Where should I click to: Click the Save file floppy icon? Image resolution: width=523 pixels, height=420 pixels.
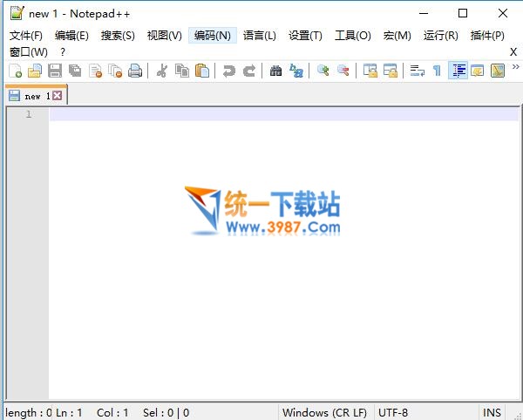[55, 71]
